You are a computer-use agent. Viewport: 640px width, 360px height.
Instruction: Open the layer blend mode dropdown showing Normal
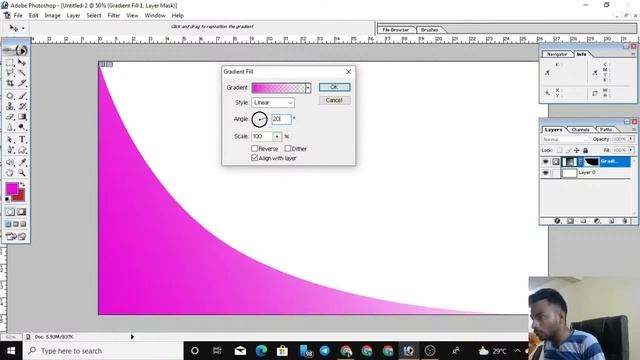pyautogui.click(x=565, y=139)
